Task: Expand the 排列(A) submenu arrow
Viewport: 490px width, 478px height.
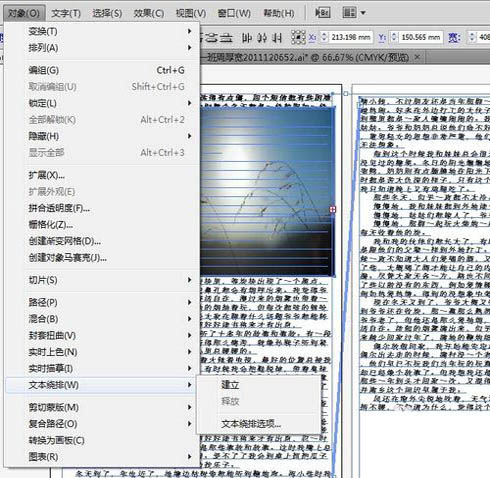Action: click(x=189, y=48)
